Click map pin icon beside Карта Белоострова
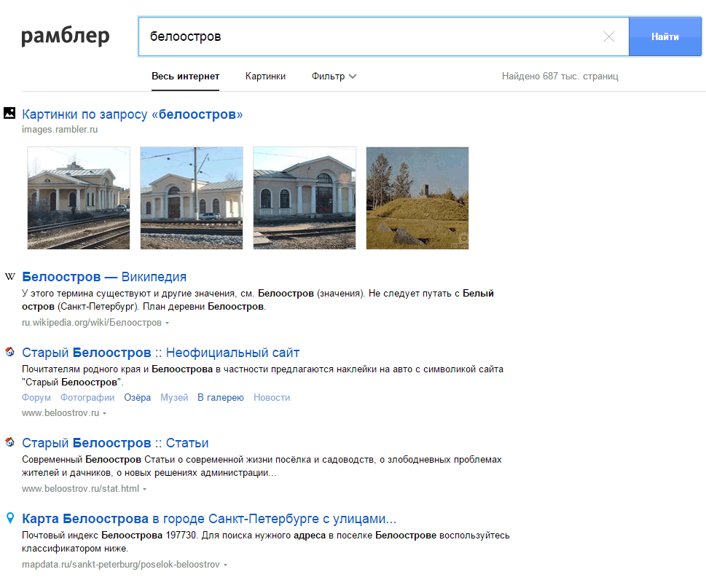 pos(9,518)
